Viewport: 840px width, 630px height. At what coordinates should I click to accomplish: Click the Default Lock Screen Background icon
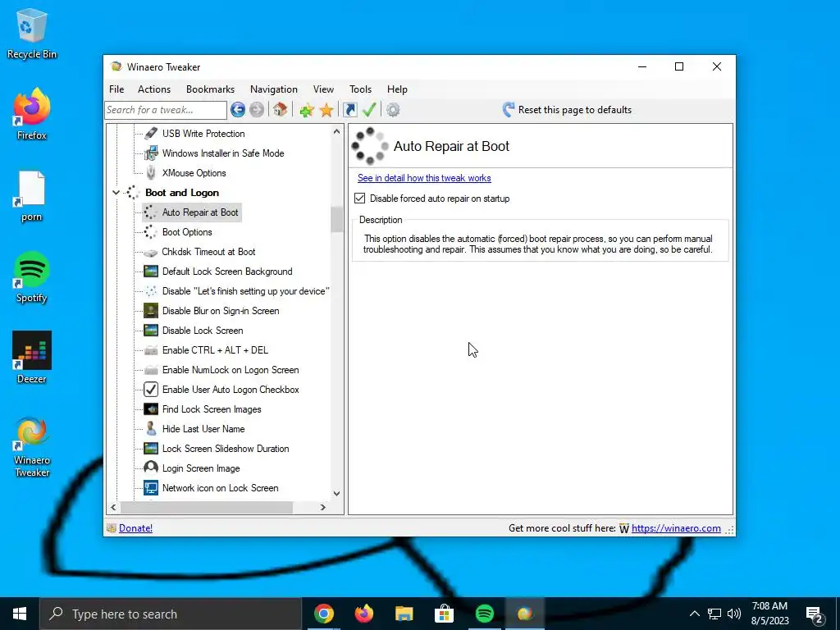151,271
